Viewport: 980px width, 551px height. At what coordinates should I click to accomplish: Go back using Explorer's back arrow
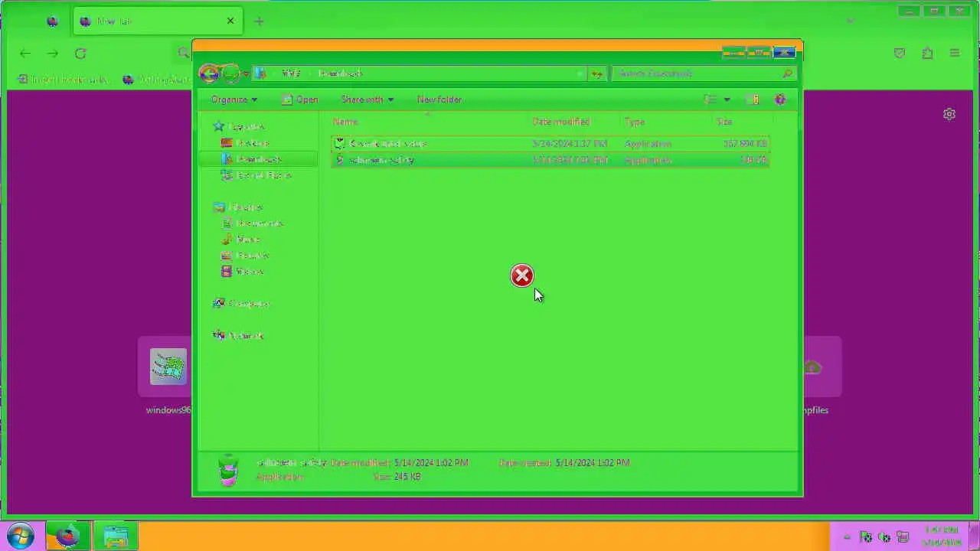208,73
